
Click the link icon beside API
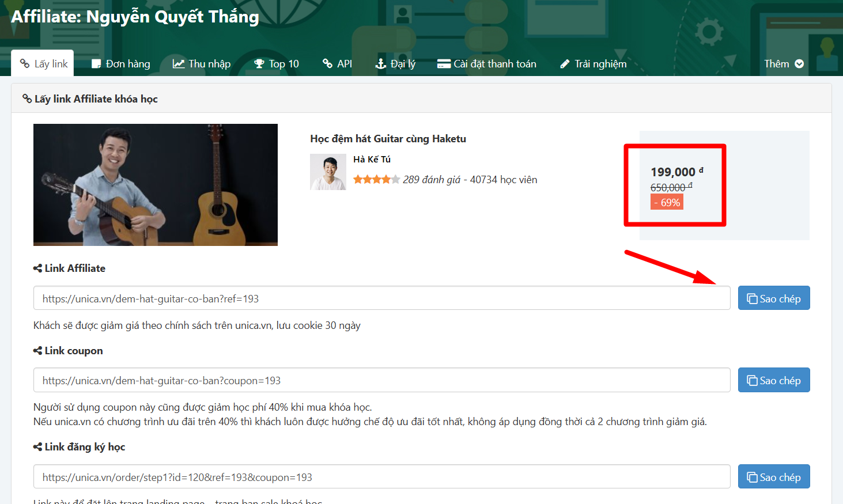coord(327,64)
